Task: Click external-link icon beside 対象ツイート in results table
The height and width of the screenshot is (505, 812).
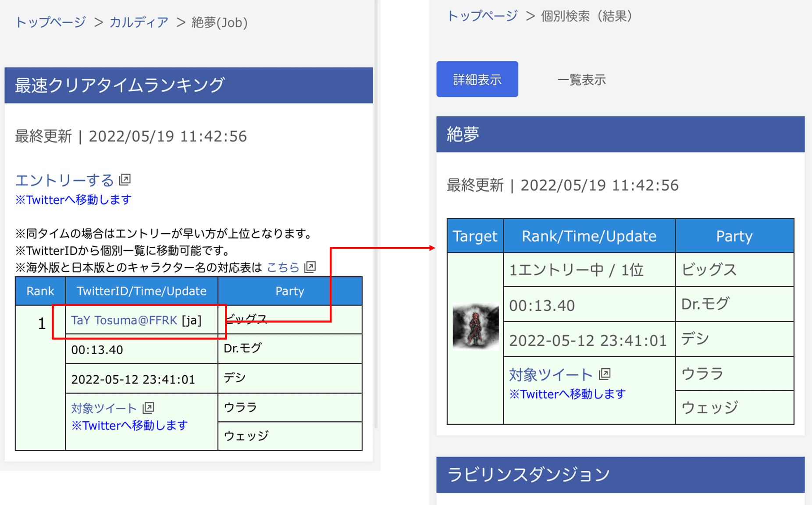Action: point(605,374)
